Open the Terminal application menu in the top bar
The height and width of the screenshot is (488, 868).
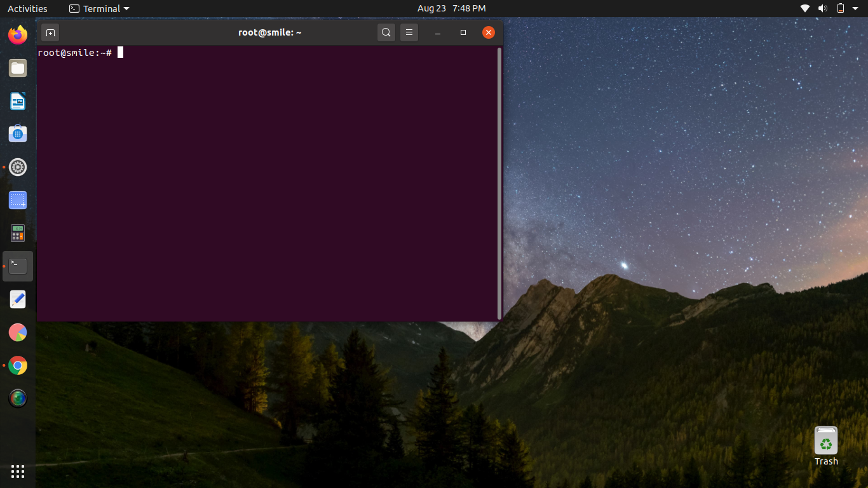point(98,8)
